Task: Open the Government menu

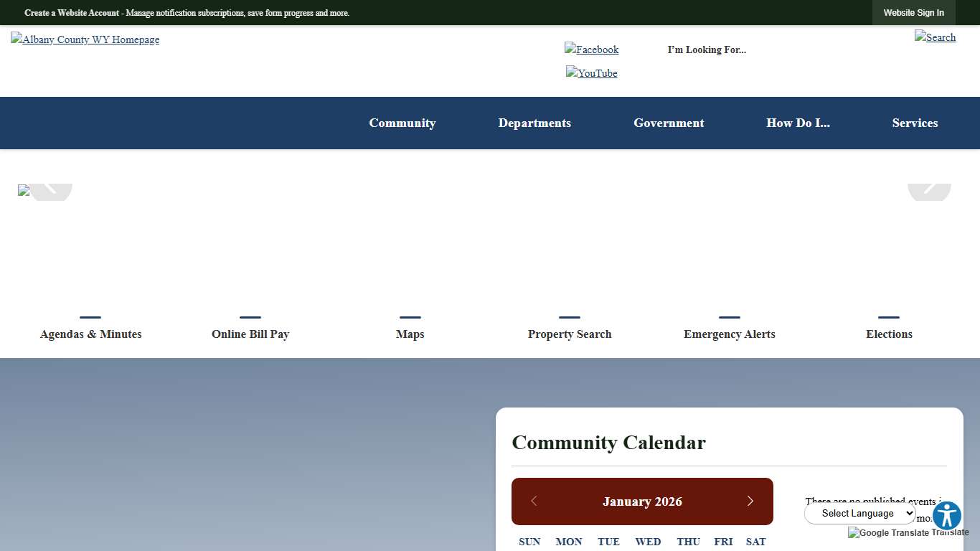Action: click(x=669, y=123)
